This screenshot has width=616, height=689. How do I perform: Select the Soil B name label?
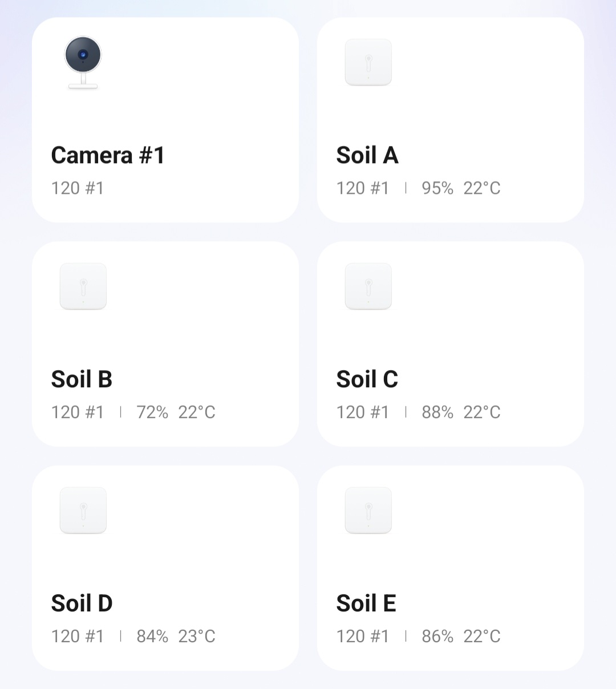tap(82, 379)
